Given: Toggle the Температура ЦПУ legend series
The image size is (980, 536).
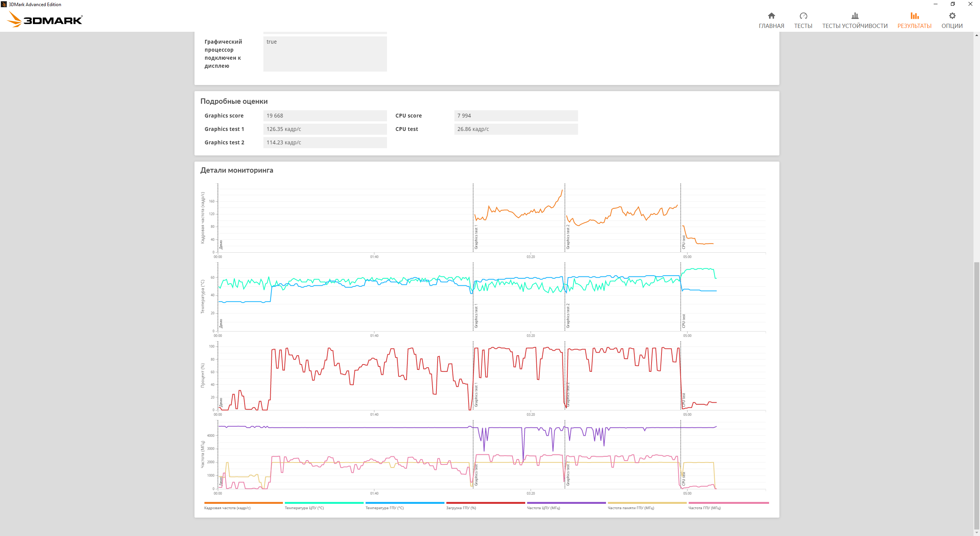Looking at the screenshot, I should 304,508.
